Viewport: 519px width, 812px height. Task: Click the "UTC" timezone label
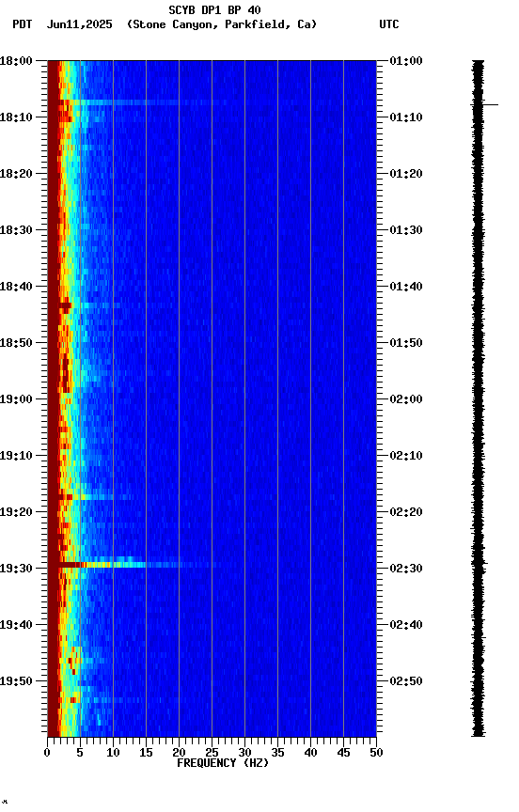pyautogui.click(x=389, y=24)
